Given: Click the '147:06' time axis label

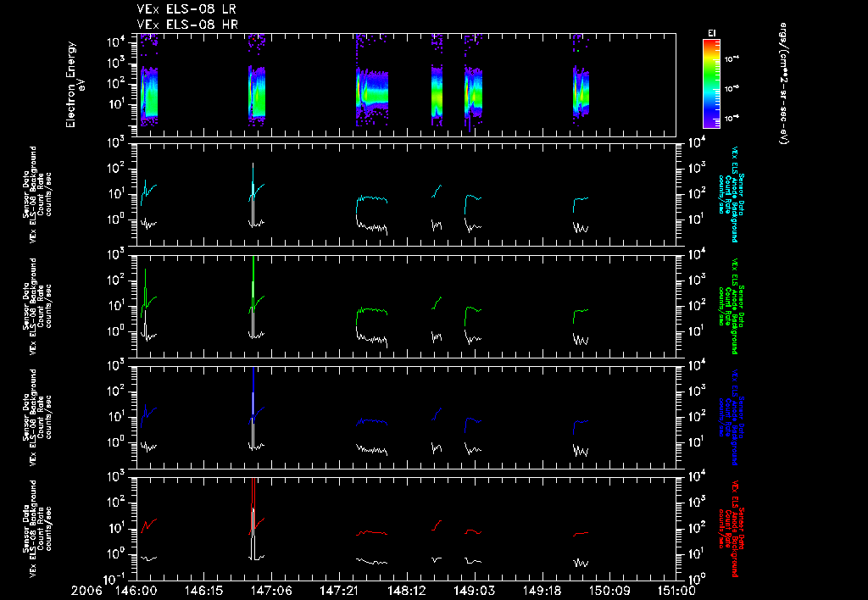Looking at the screenshot, I should (x=270, y=592).
